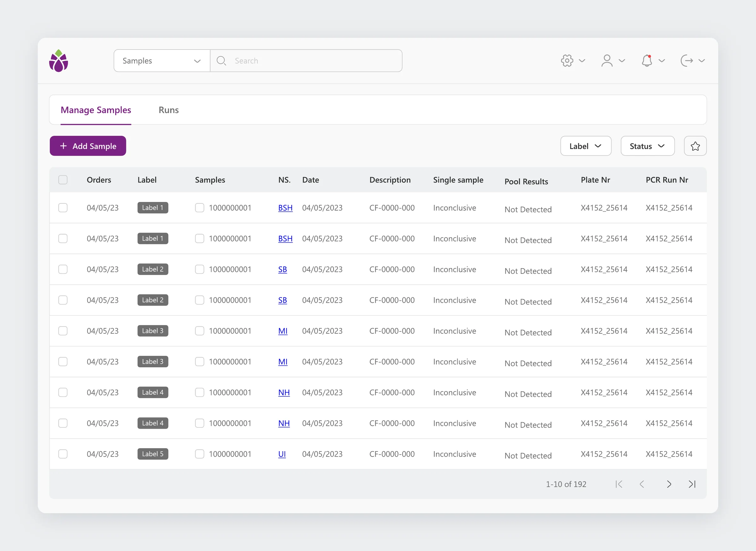Open notifications with the bell icon
Screen dimensions: 756x551
tap(647, 61)
